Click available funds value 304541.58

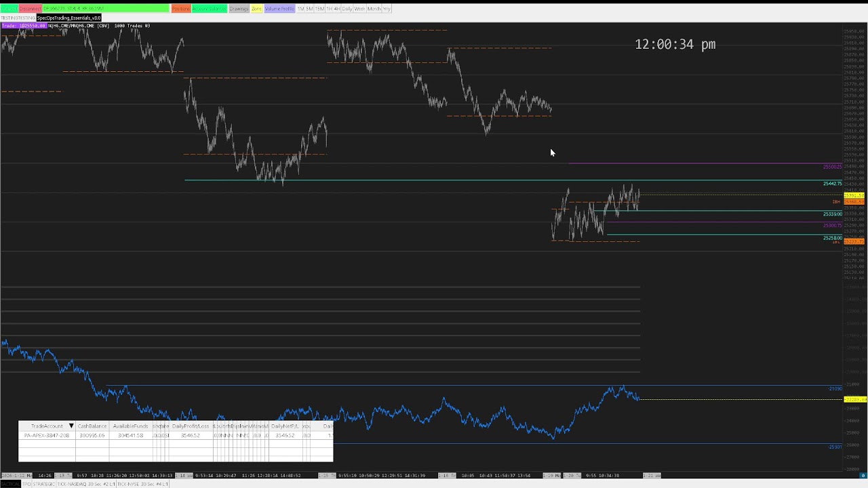coord(130,436)
